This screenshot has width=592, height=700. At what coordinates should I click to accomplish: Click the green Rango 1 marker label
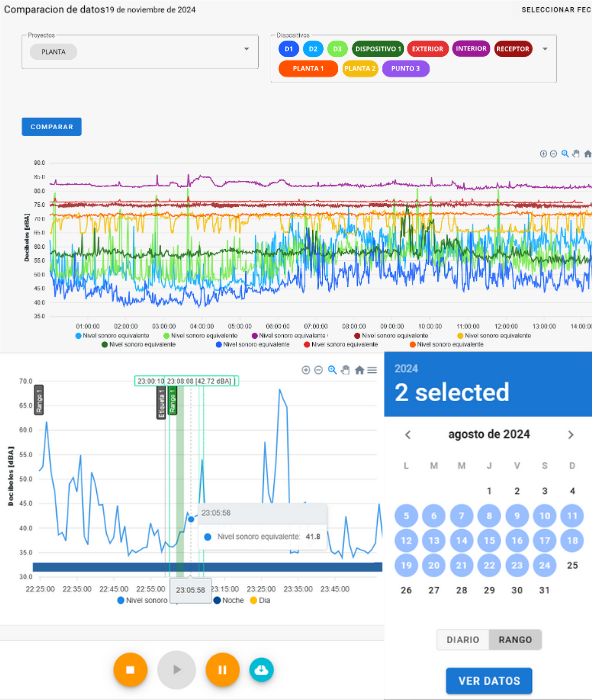[172, 400]
